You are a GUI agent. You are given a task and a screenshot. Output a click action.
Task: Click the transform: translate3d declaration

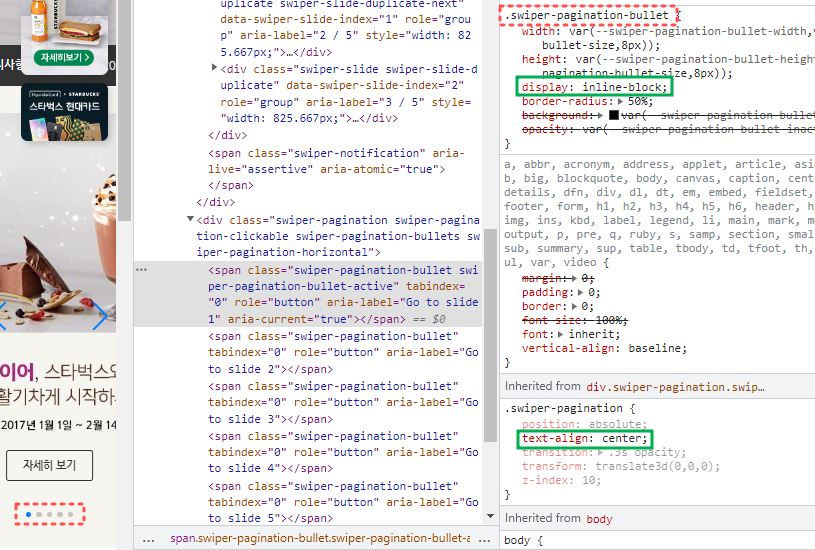621,466
